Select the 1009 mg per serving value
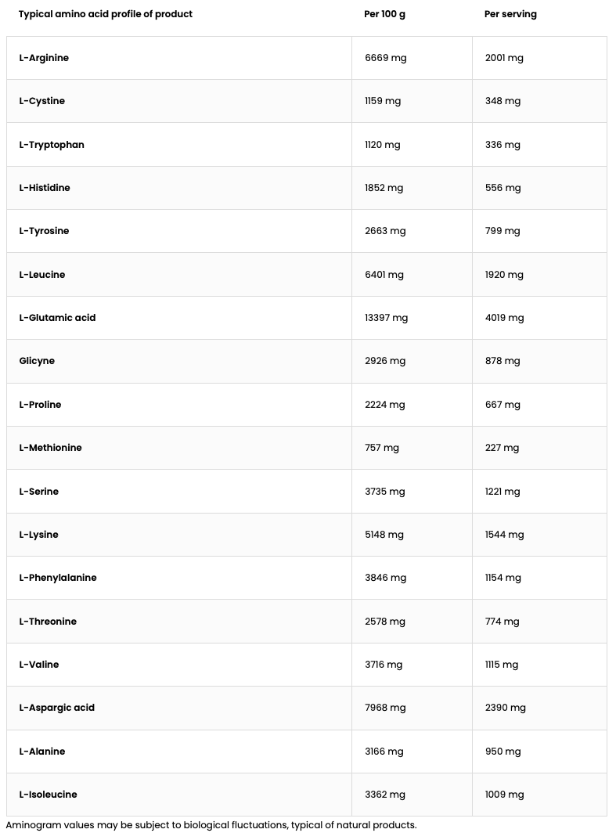Viewport: 616px width, 840px height. [504, 795]
